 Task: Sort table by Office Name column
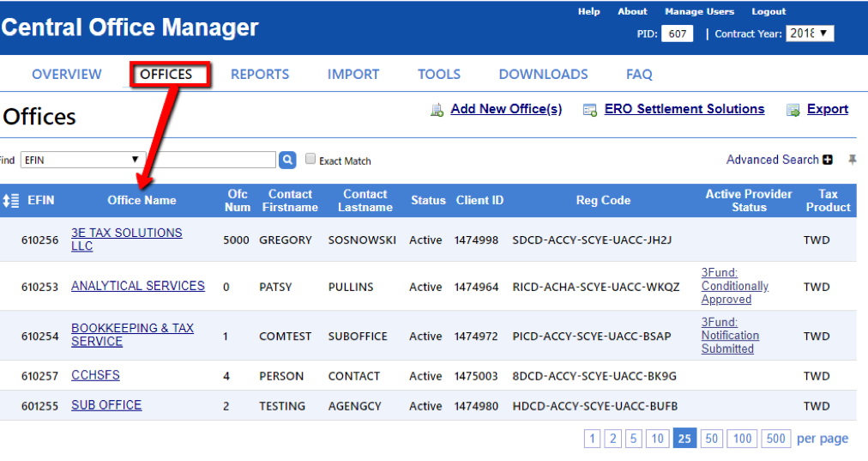tap(142, 200)
